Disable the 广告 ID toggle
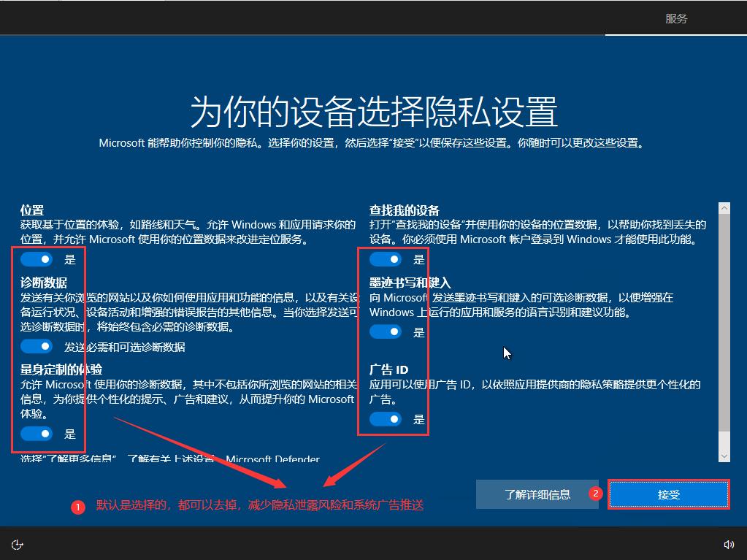 (386, 419)
